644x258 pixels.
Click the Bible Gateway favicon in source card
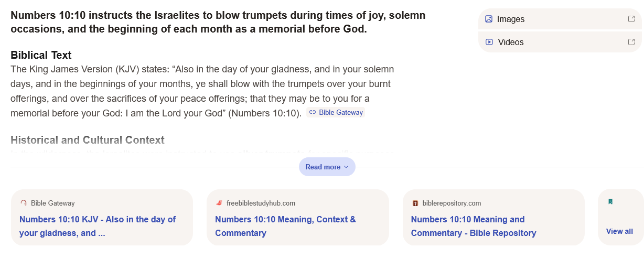[x=23, y=203]
